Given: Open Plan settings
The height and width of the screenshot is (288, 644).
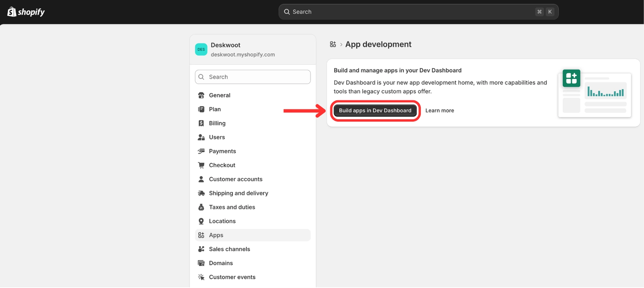Looking at the screenshot, I should point(253,109).
